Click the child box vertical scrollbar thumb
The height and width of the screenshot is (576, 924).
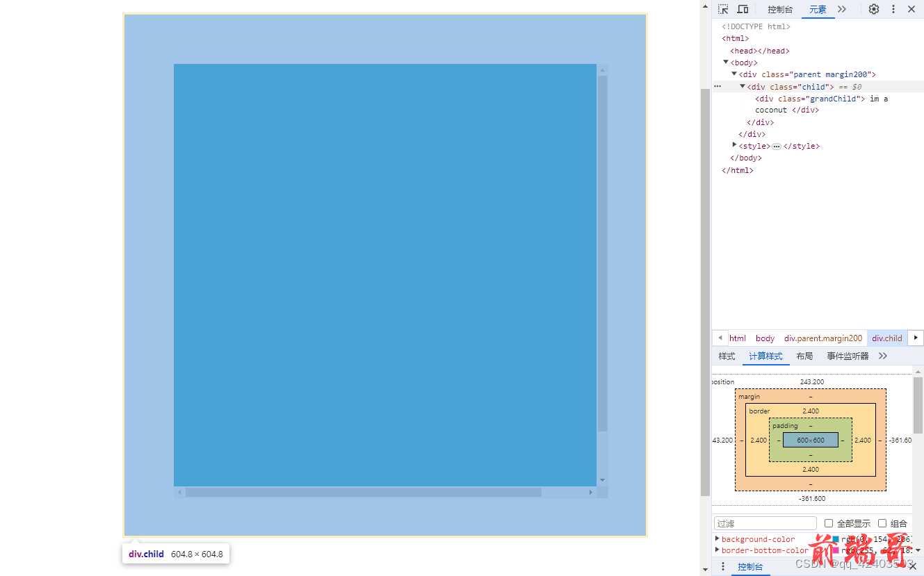(x=602, y=254)
